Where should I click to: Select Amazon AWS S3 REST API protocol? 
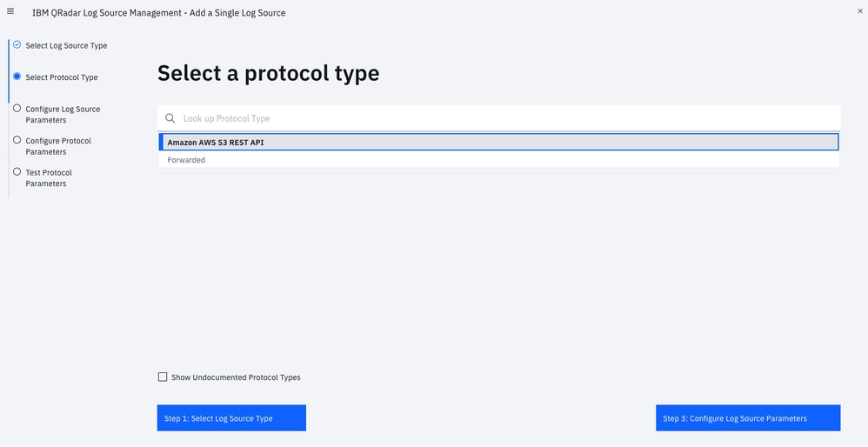[498, 142]
